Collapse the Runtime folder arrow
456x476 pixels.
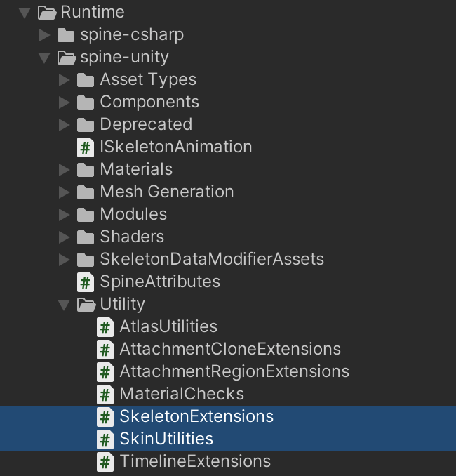[25, 13]
